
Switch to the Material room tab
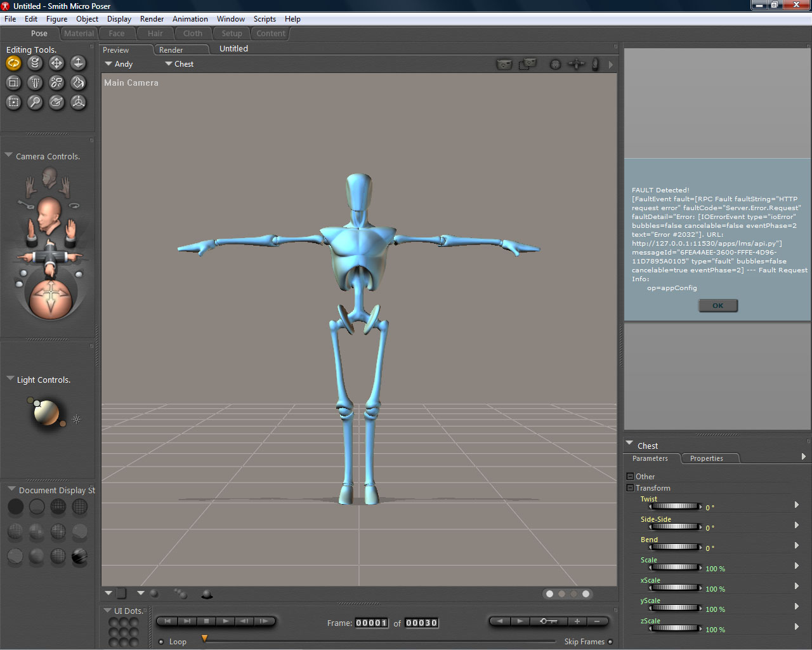point(79,34)
